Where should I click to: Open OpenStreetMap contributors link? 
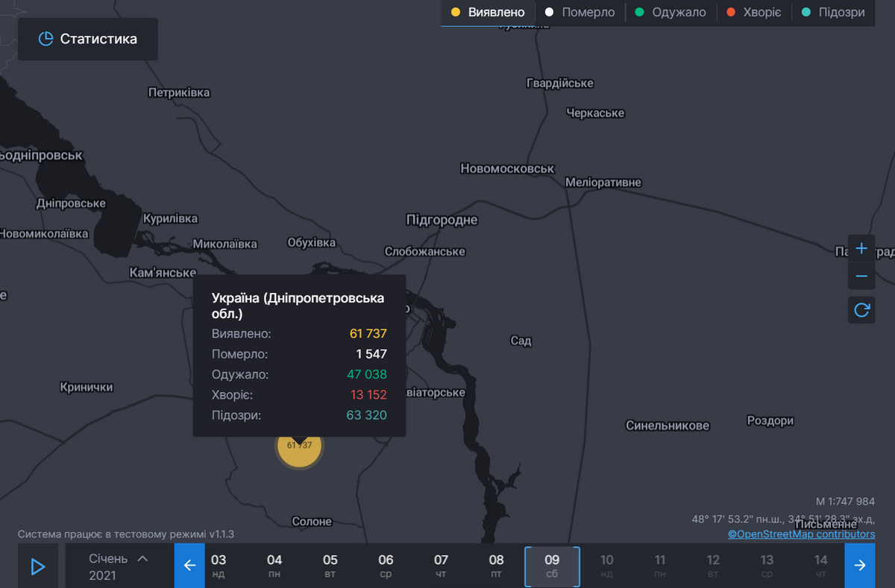pos(801,534)
